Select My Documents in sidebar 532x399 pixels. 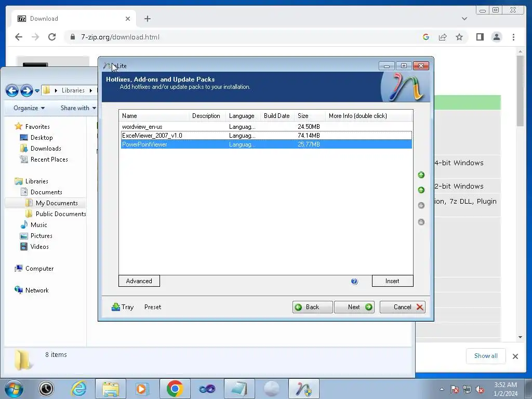pos(57,203)
